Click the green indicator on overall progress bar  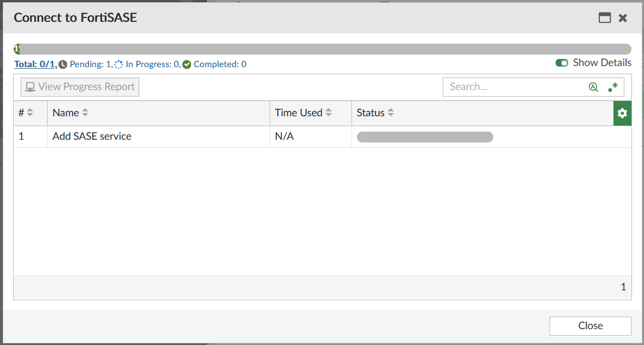(x=15, y=48)
